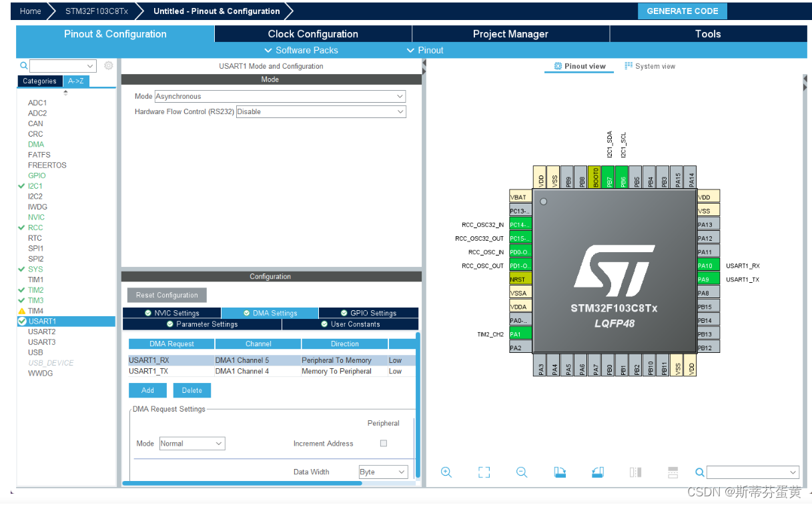
Task: Open the NVIC Settings tab
Action: coord(172,313)
